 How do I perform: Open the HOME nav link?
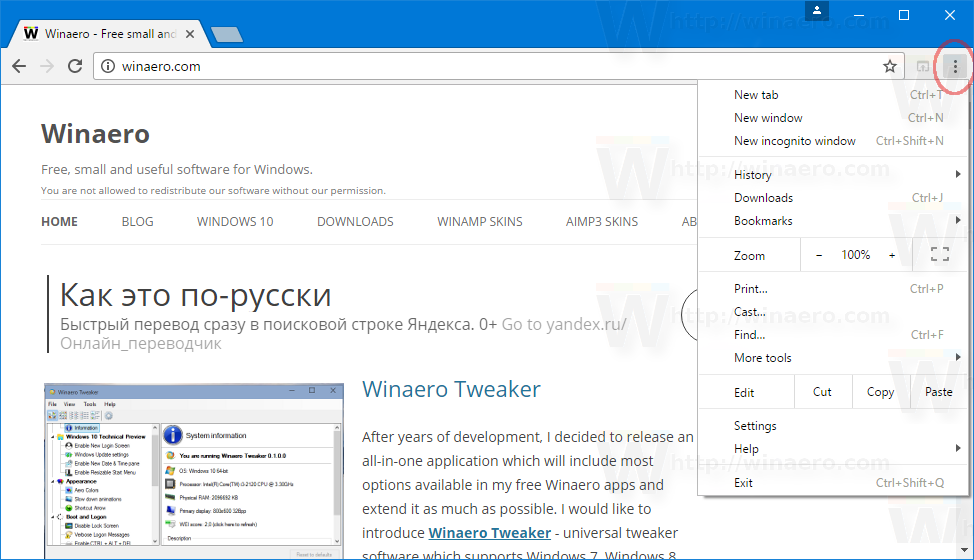[x=60, y=222]
